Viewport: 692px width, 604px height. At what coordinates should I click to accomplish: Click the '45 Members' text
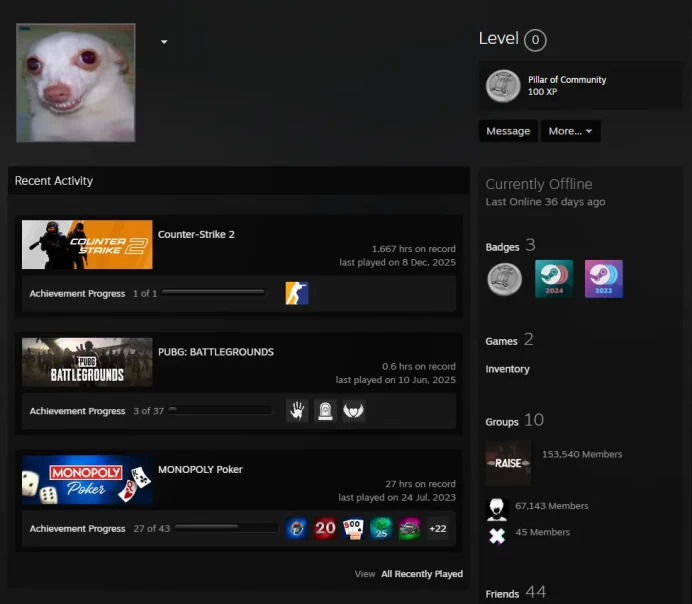click(542, 532)
